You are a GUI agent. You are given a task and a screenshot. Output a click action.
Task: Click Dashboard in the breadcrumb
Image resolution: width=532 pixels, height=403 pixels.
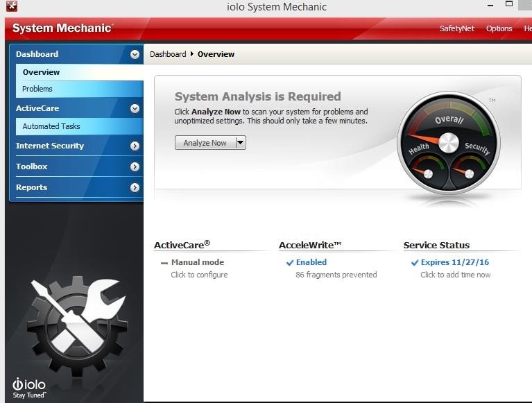(168, 54)
